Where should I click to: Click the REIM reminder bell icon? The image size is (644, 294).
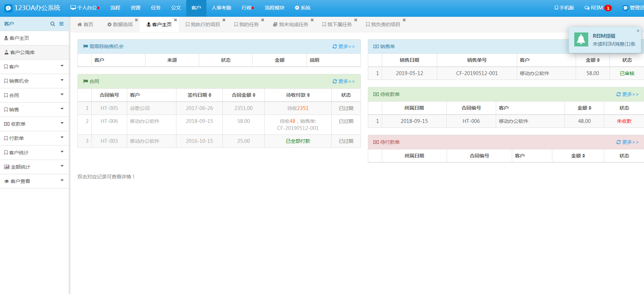coord(581,39)
